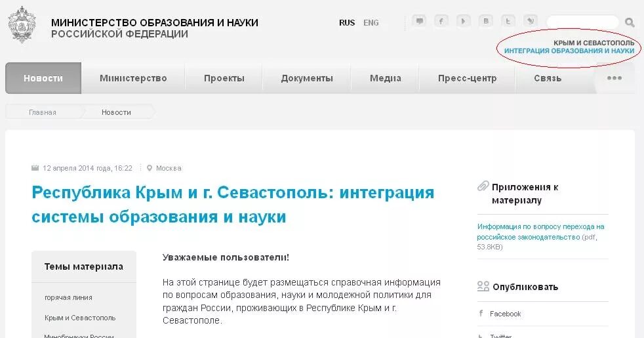Click the calendar icon beside the date

35,168
